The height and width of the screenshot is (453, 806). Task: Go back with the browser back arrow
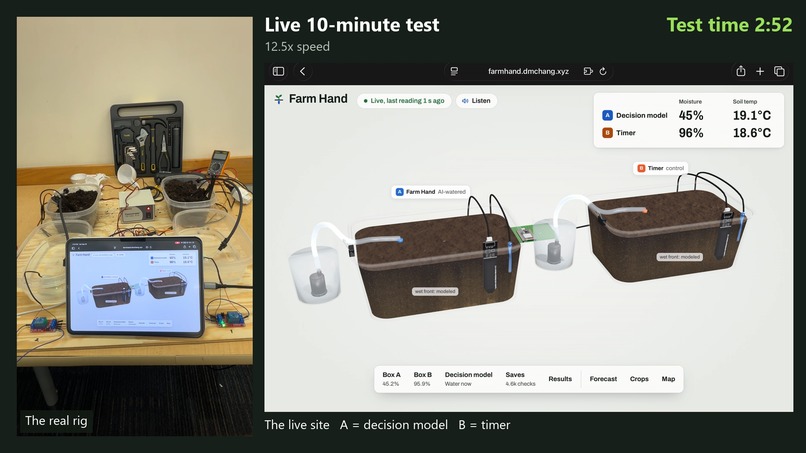click(303, 71)
